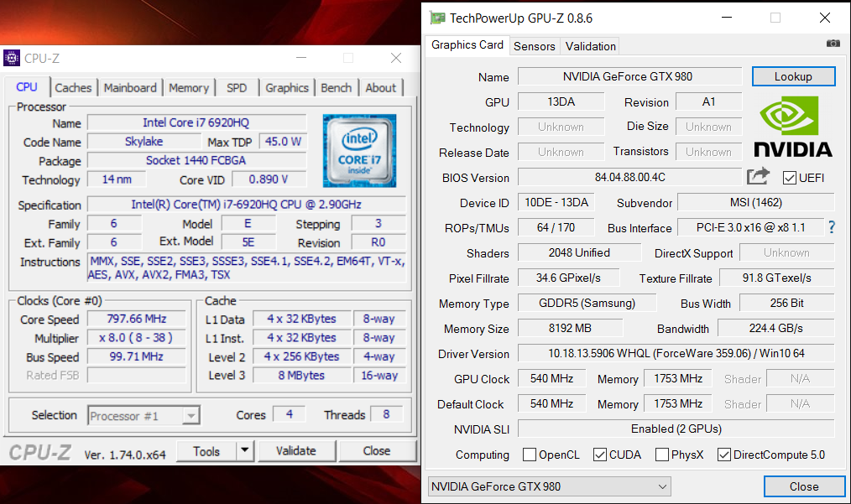Click the Specification field i7-6920HQ CPU @ 2.90GHz
This screenshot has width=851, height=504.
247,205
